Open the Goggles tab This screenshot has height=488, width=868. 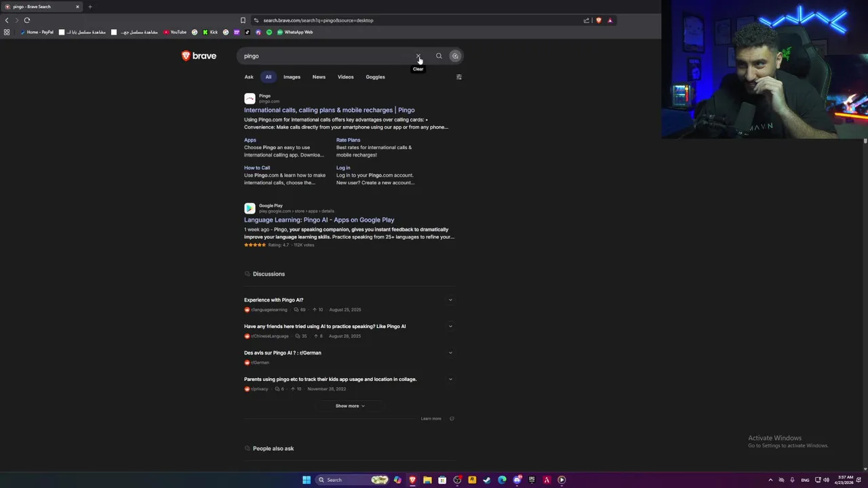375,77
